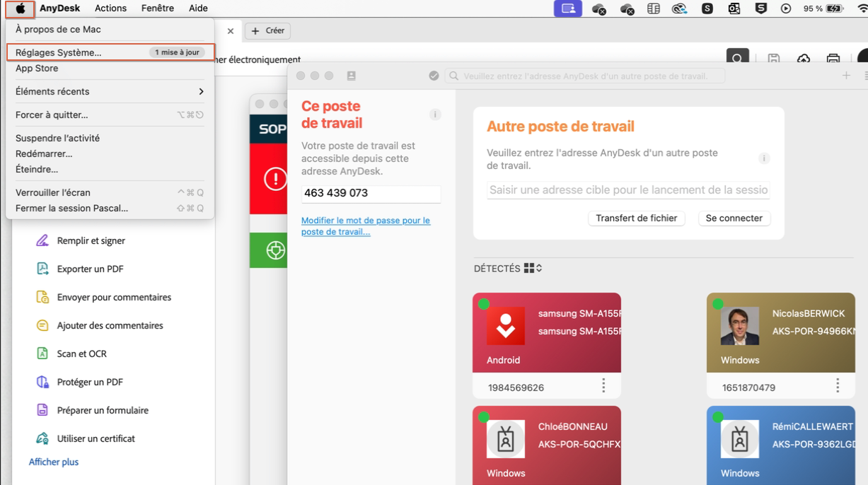868x485 pixels.
Task: Click the AnyDesk checkmark status icon
Action: pos(434,76)
